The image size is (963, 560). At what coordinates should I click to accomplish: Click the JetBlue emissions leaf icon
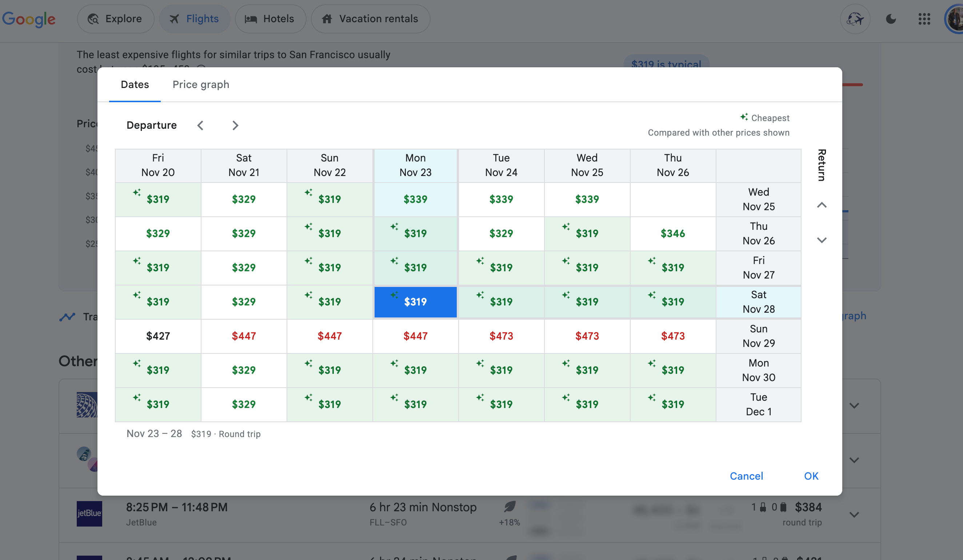pos(510,507)
